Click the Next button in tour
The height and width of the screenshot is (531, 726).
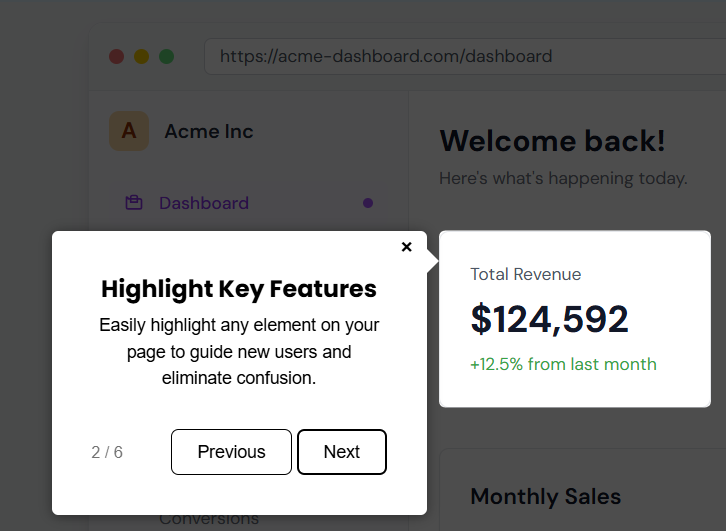(x=341, y=452)
